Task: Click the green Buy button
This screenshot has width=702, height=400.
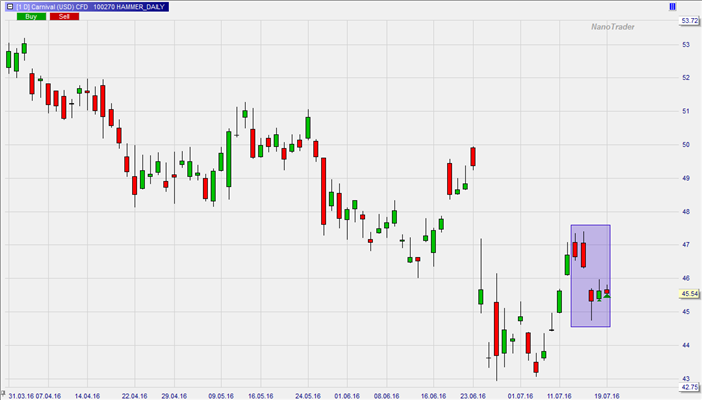Action: [x=31, y=17]
